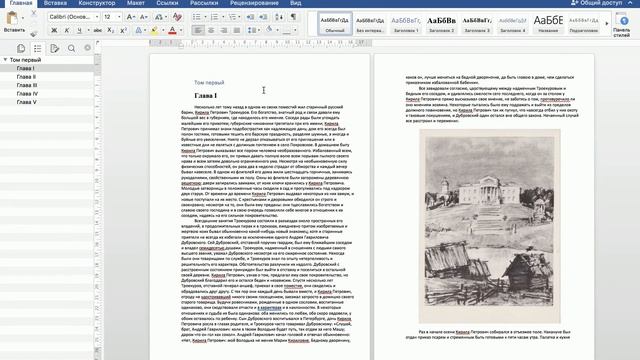Decrease paragraph indent
640x360 pixels.
point(250,17)
